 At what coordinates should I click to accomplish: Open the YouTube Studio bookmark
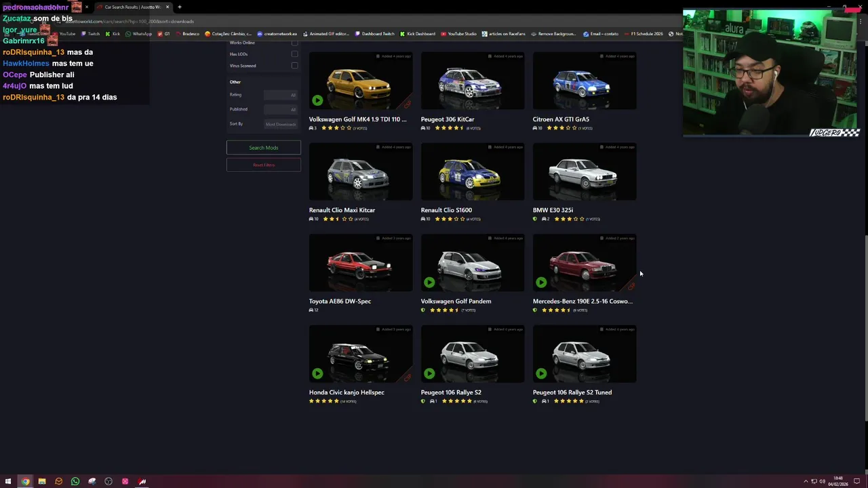(458, 33)
